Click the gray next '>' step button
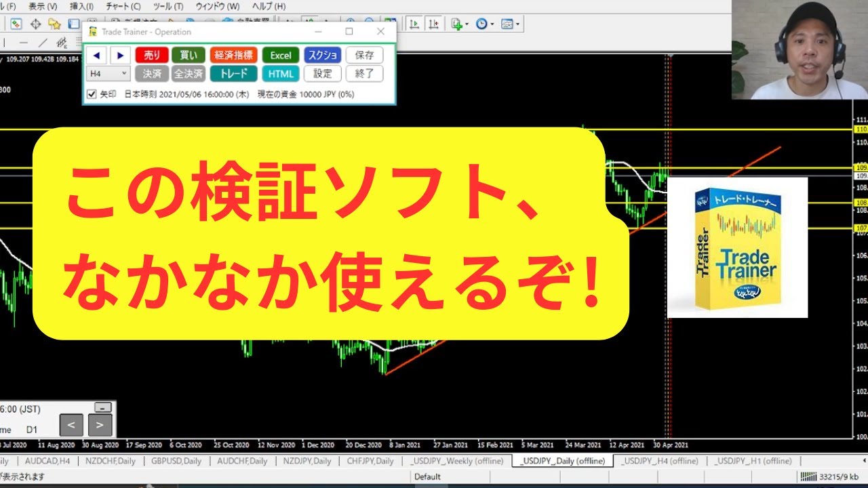 click(100, 425)
